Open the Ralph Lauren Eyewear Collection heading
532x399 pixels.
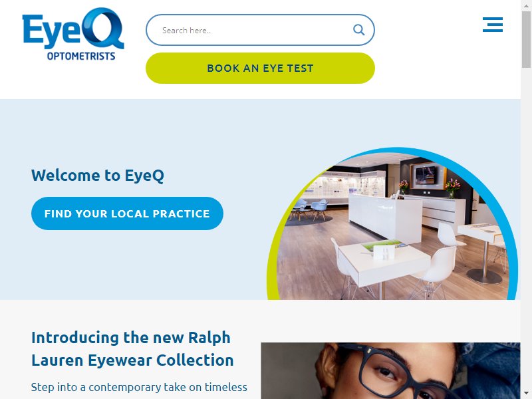(132, 348)
